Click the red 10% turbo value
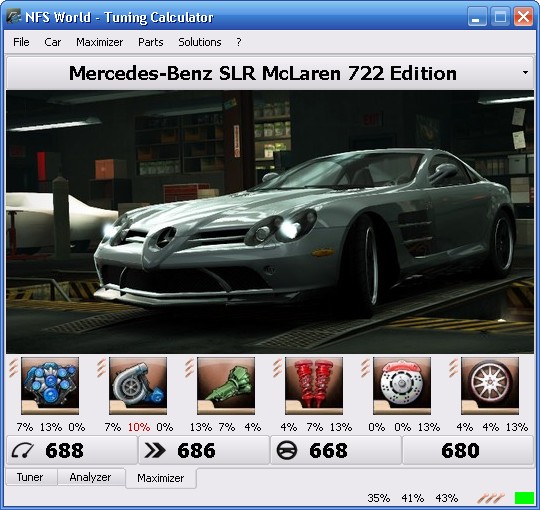 (139, 427)
